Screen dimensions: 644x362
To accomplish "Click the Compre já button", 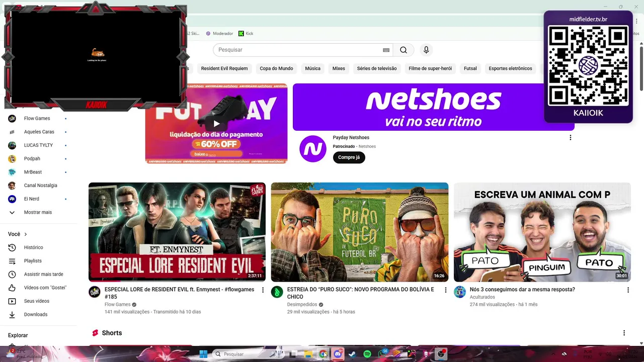I will point(349,157).
